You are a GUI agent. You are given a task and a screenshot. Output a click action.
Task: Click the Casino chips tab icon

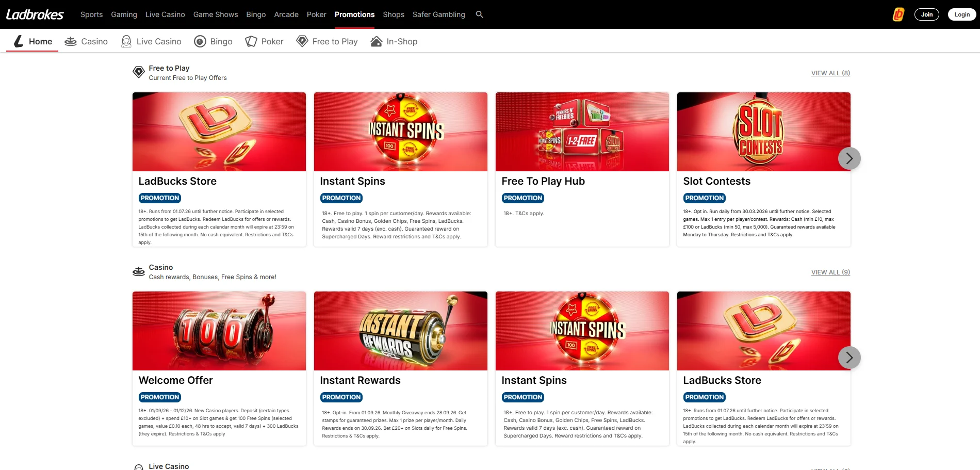click(x=71, y=41)
